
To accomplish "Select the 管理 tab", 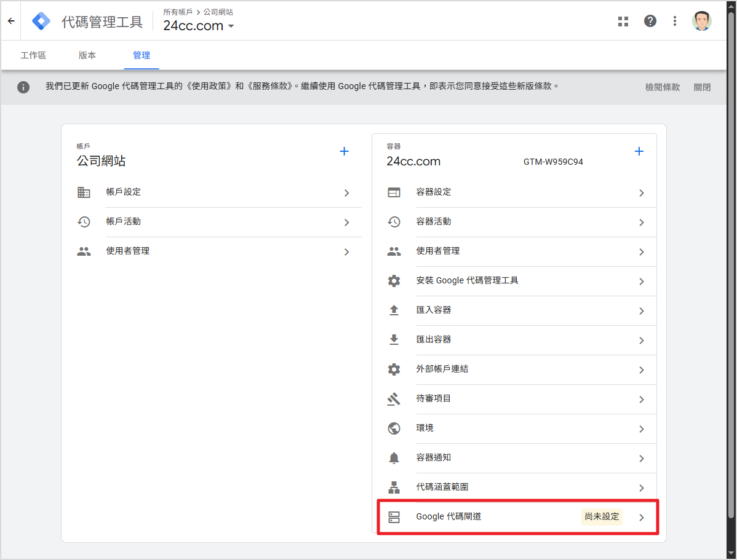I will tap(141, 55).
